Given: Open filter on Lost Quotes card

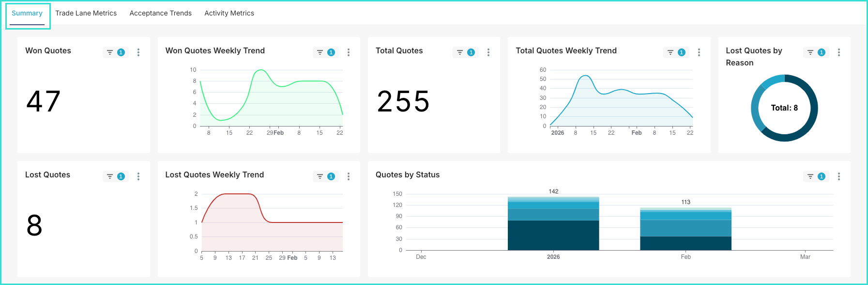Looking at the screenshot, I should click(x=110, y=176).
